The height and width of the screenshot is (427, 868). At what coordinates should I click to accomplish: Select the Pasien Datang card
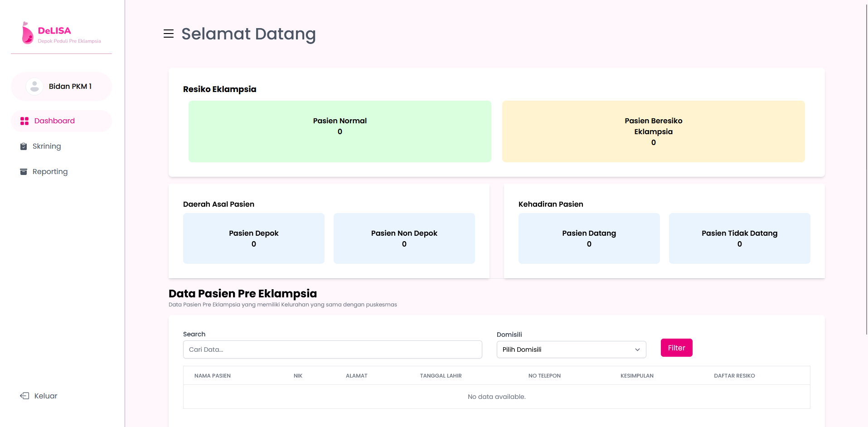point(589,238)
